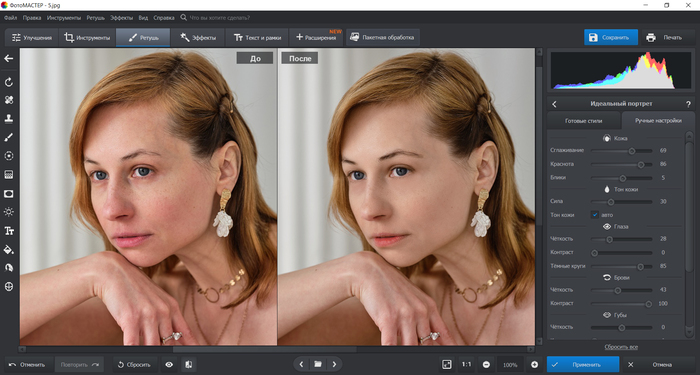This screenshot has height=375, width=700.
Task: Open the Правка menu
Action: (x=32, y=18)
